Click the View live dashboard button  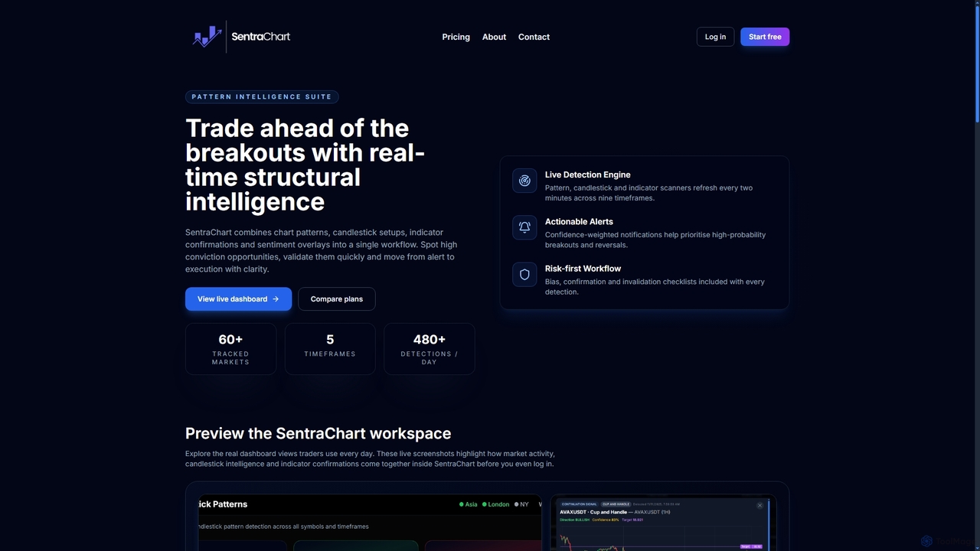coord(238,299)
